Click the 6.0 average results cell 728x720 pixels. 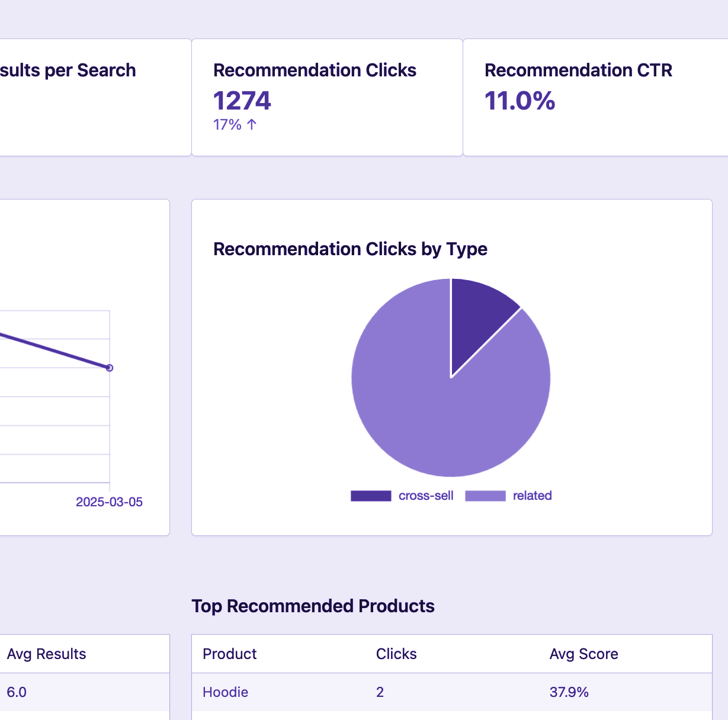click(x=17, y=692)
